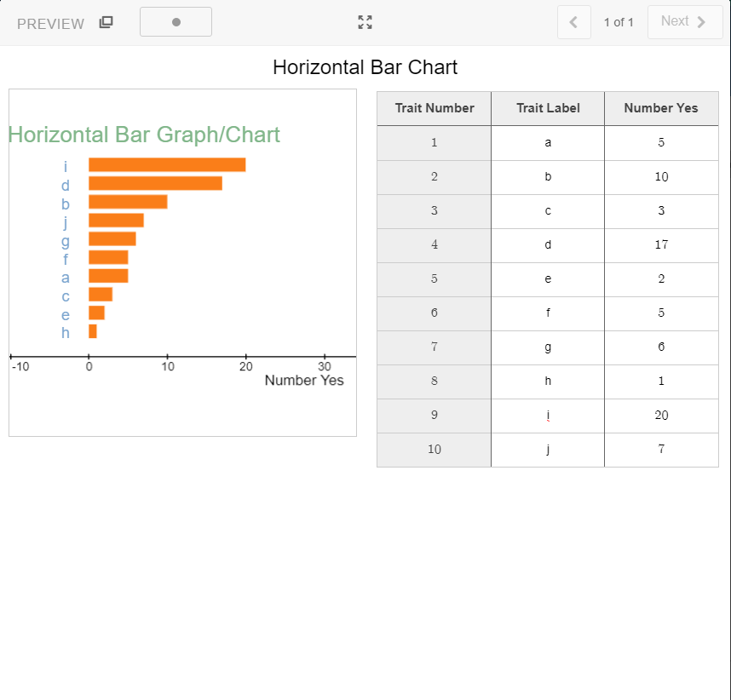Screen dimensions: 731x700
Task: Click the Number Yes column header
Action: click(x=660, y=108)
